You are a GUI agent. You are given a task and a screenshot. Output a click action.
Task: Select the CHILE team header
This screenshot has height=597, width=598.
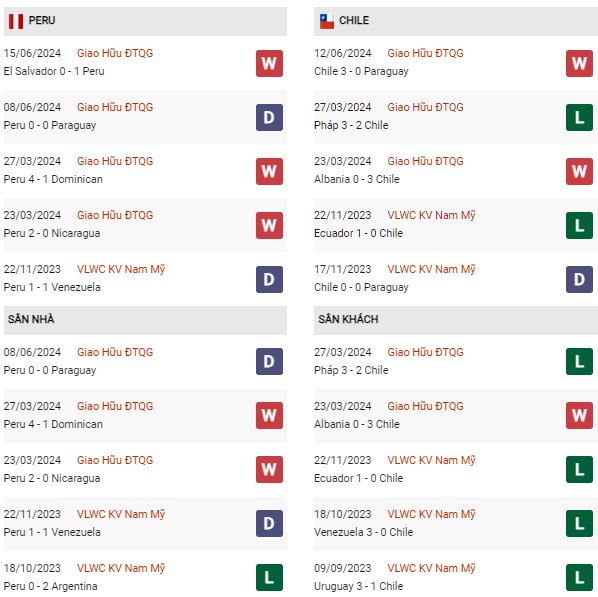(x=456, y=21)
